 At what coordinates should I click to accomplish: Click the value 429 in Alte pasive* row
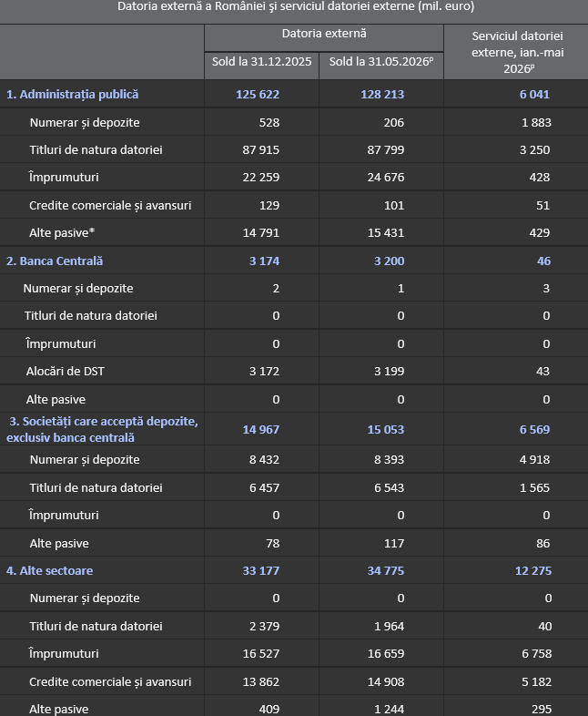pos(540,233)
